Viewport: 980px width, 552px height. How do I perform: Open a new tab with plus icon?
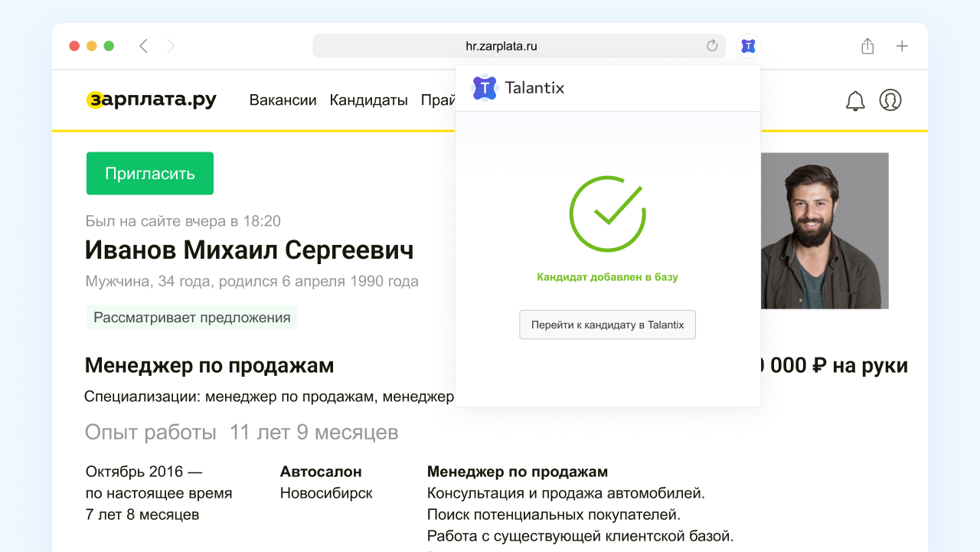pos(902,46)
